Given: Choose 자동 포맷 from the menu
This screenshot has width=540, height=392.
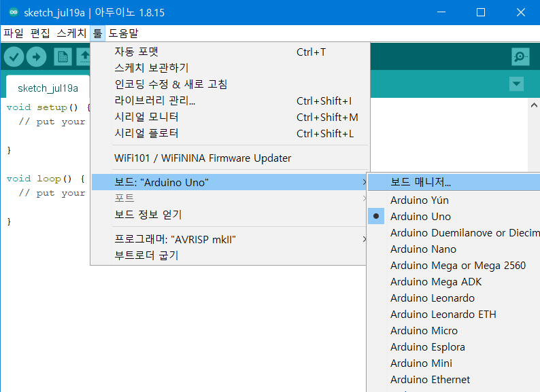Looking at the screenshot, I should pos(229,52).
